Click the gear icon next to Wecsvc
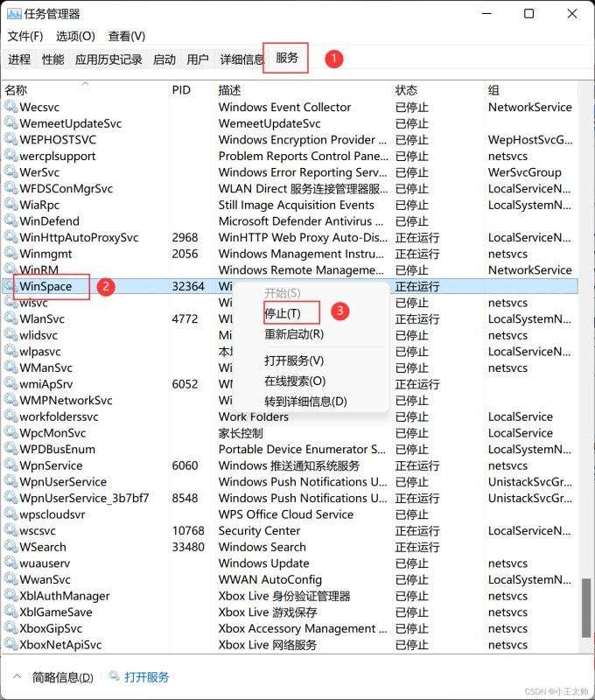 (x=10, y=107)
